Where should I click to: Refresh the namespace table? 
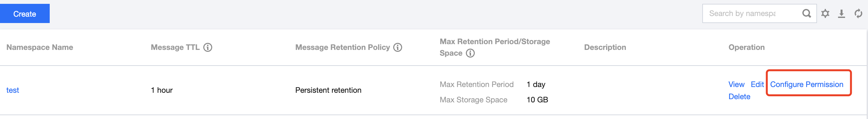(x=858, y=13)
